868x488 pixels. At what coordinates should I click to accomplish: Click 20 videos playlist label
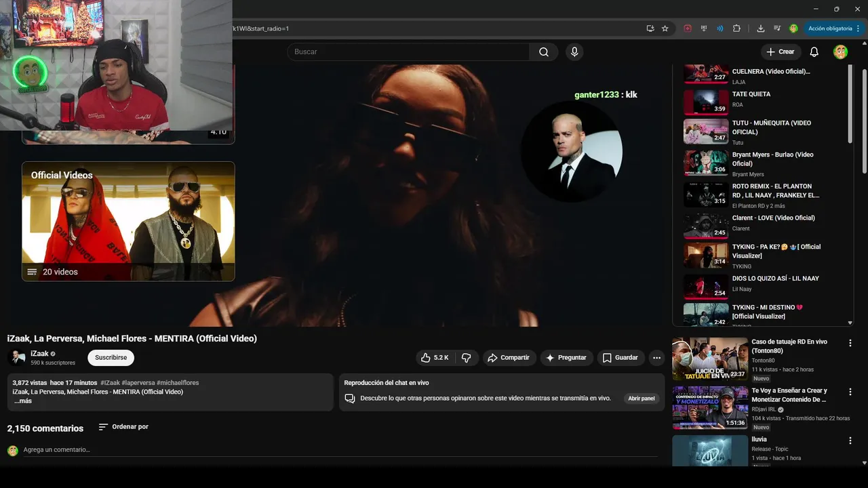pos(60,272)
